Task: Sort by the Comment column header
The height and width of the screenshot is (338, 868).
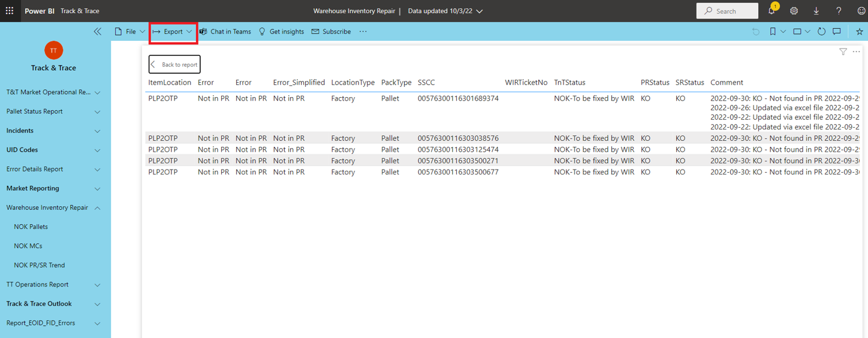Action: [727, 83]
